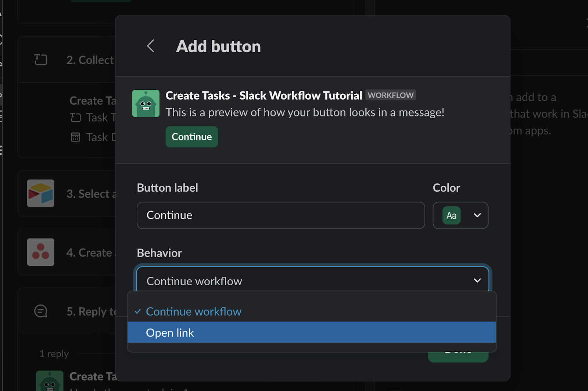Viewport: 588px width, 391px height.
Task: Click the text field icon beside Task T
Action: [x=75, y=118]
